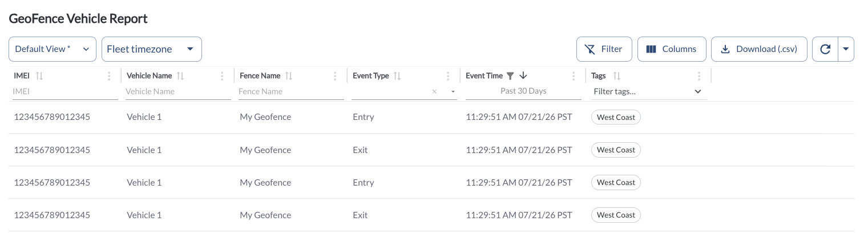Focus the Vehicle Name filter field
Viewport: 868px width, 245px height.
pos(178,91)
